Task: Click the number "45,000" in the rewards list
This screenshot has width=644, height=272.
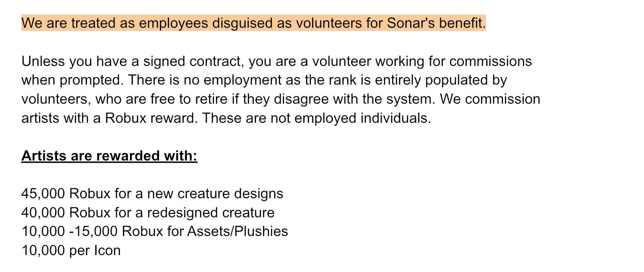Action: [43, 193]
